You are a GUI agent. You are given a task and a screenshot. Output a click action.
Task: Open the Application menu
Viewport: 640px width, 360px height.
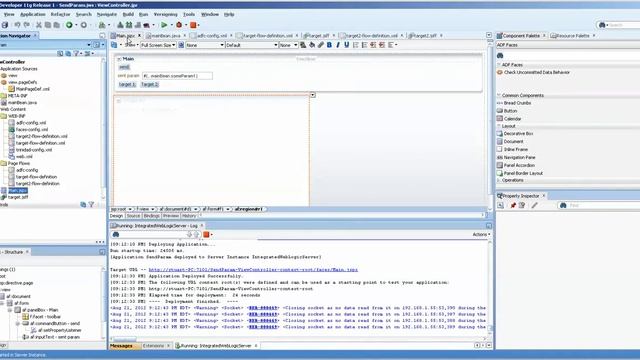33,14
